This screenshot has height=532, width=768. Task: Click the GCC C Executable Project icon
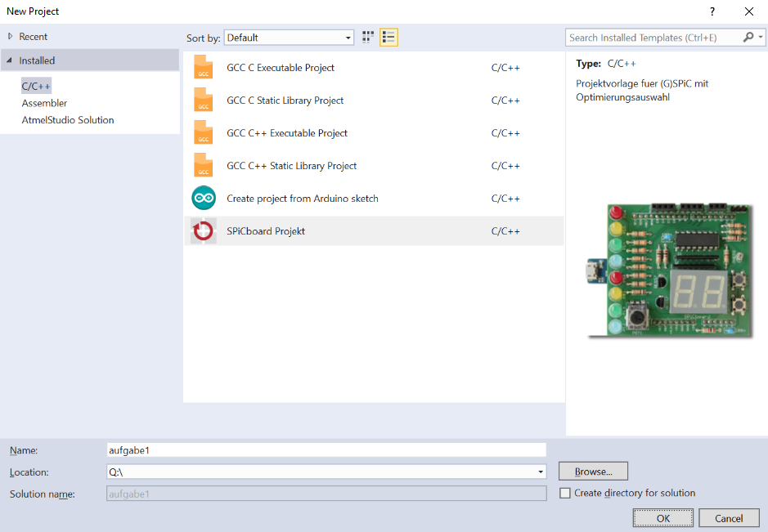(204, 68)
